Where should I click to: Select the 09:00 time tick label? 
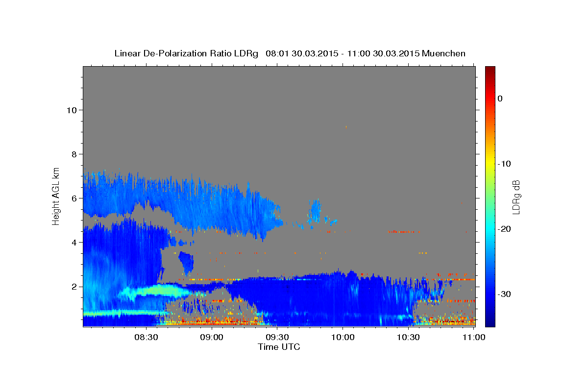point(212,337)
